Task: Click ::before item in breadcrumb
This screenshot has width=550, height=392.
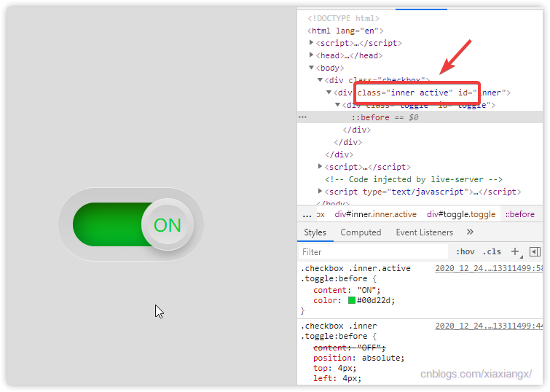Action: click(x=520, y=214)
